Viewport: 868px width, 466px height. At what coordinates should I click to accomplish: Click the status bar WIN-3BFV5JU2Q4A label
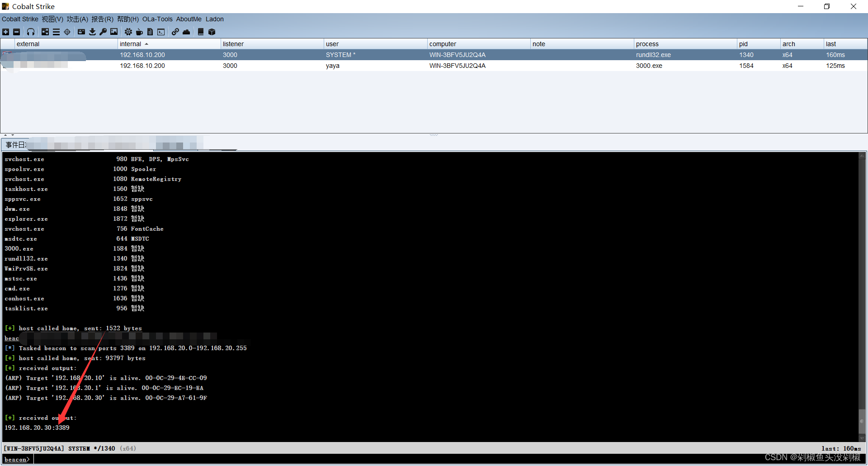point(34,448)
